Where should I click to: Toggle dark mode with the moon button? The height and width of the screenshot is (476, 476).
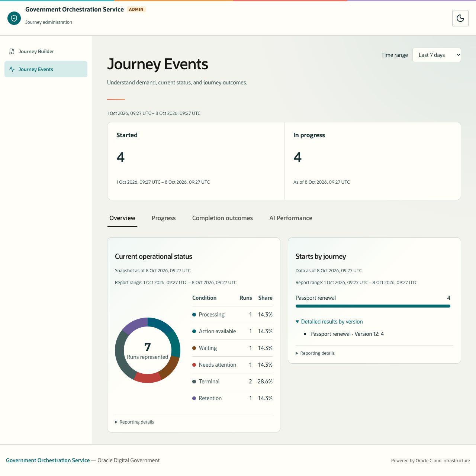click(460, 18)
